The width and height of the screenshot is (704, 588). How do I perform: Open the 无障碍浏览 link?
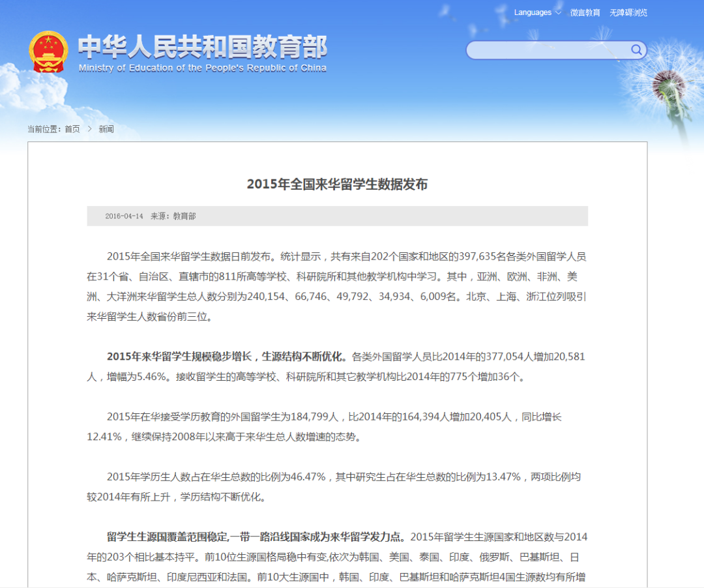tap(628, 12)
